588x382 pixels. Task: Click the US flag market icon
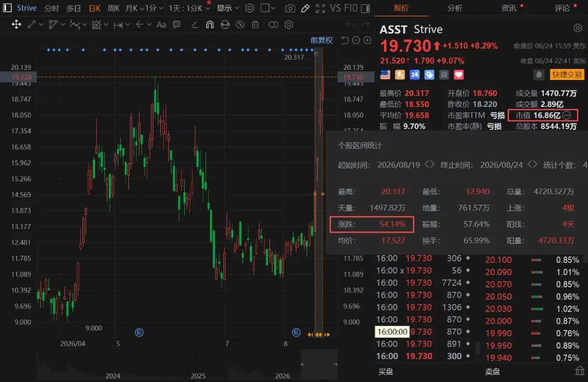pos(385,75)
